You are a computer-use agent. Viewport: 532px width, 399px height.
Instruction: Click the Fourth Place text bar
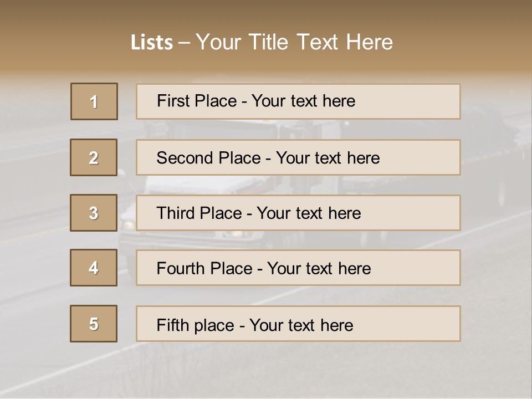(298, 268)
